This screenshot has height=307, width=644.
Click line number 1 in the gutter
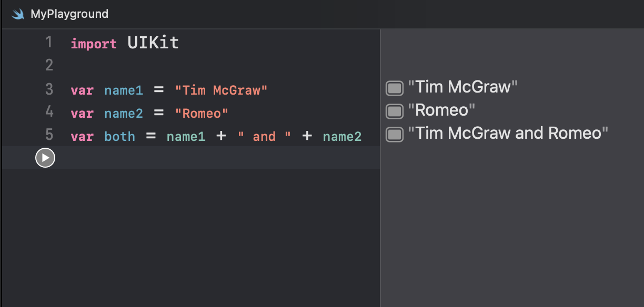[49, 42]
